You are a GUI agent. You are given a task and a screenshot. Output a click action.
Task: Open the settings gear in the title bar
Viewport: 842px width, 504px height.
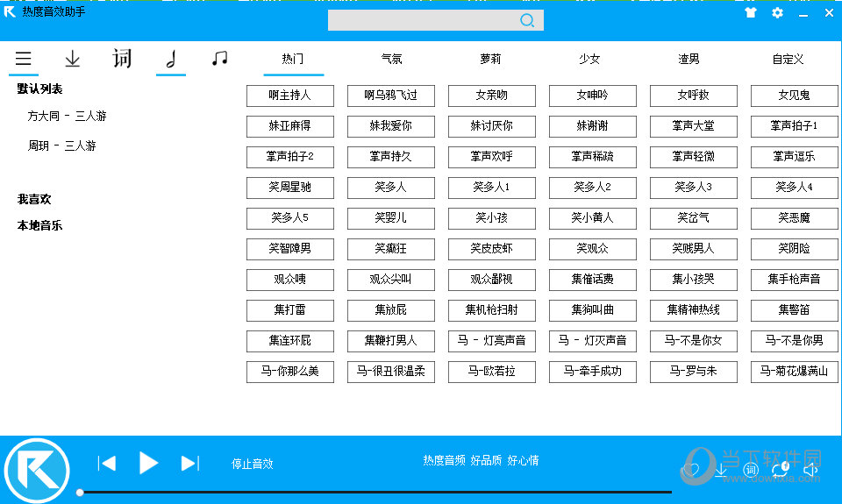(x=777, y=13)
